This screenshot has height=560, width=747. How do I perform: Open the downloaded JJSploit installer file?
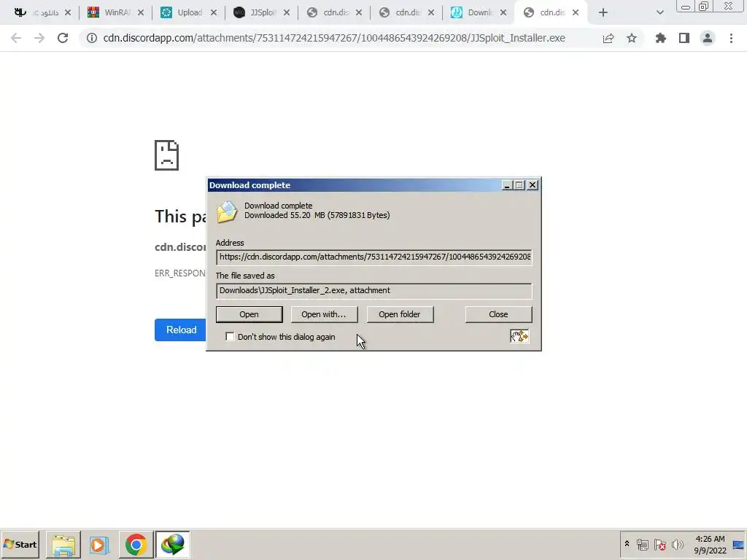(249, 314)
